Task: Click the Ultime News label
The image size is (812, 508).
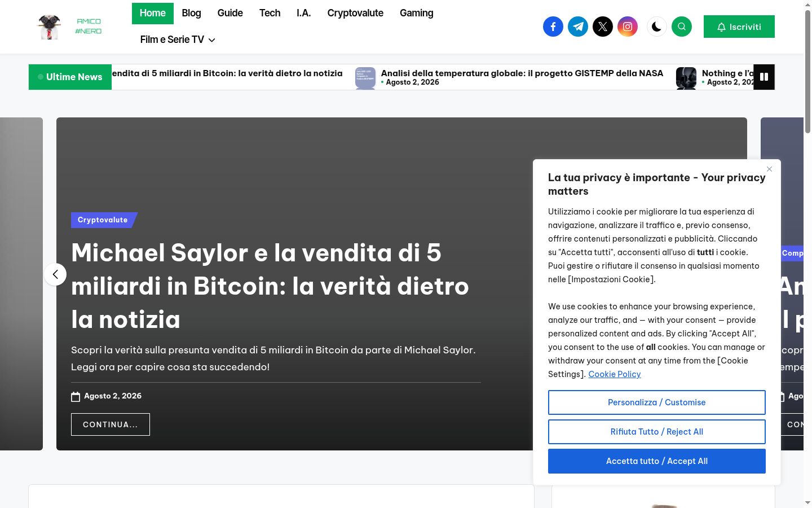Action: [70, 77]
